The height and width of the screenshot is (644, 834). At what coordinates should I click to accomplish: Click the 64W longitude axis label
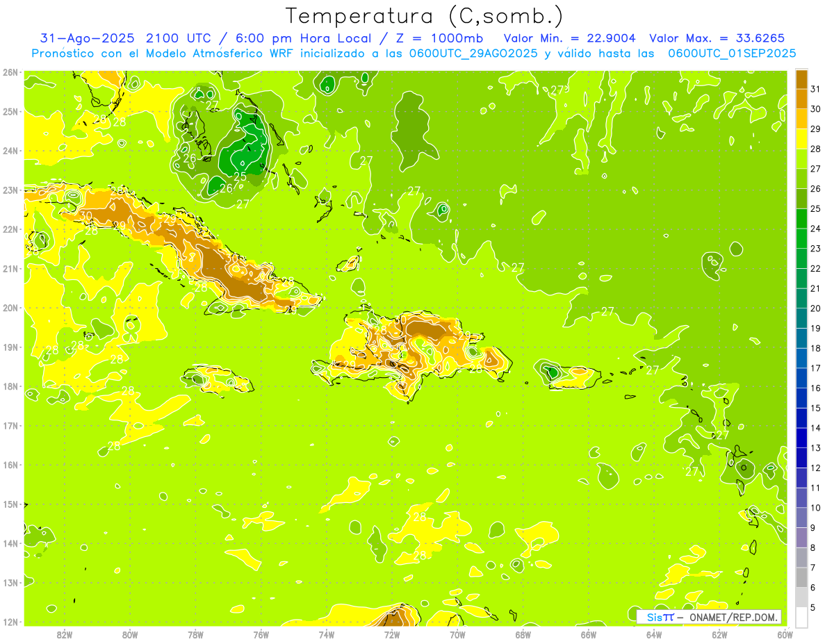point(654,634)
